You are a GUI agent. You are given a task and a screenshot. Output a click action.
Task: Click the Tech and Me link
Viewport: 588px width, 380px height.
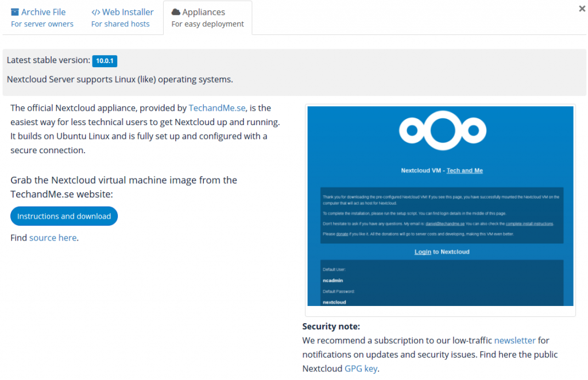pos(465,170)
